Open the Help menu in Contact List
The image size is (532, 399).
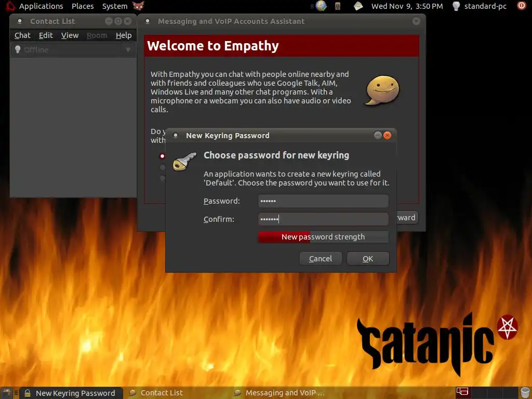coord(124,35)
